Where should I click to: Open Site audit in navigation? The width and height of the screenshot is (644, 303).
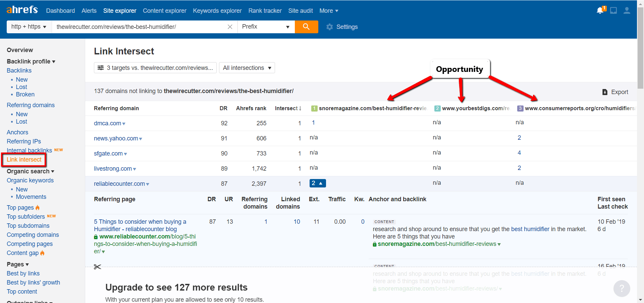(x=301, y=11)
